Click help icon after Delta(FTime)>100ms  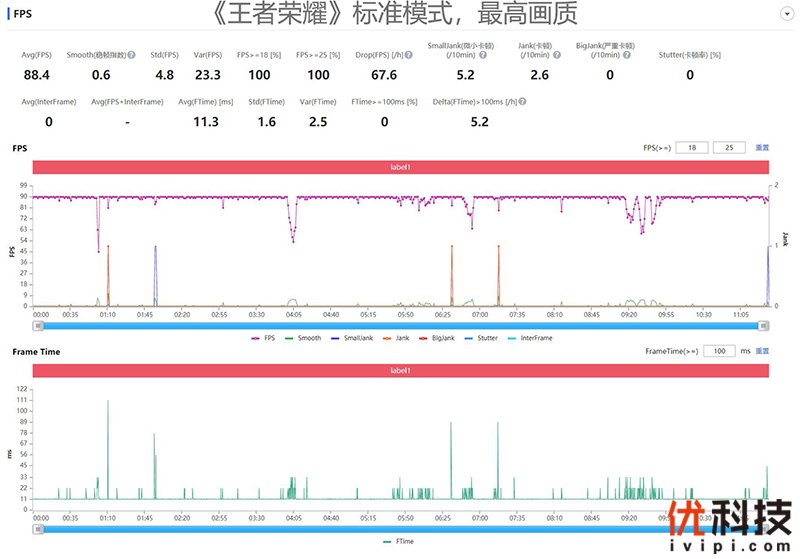point(523,102)
